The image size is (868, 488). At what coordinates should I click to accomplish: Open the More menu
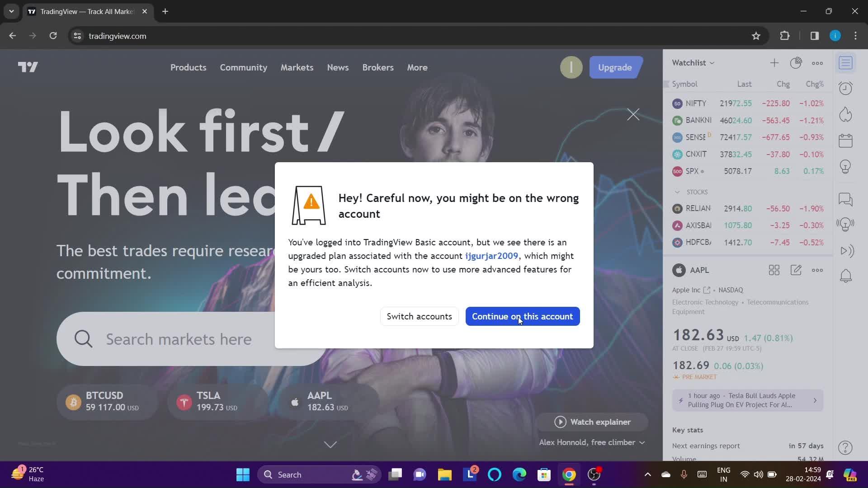(x=417, y=67)
